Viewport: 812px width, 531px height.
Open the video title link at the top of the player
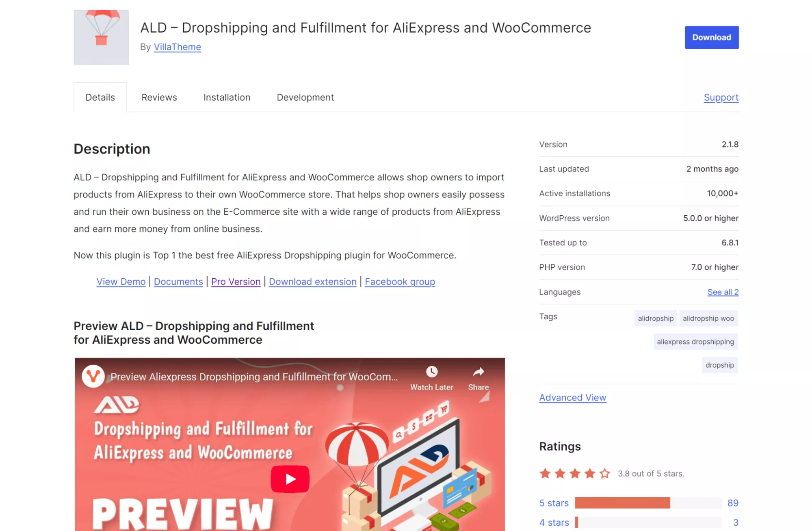pyautogui.click(x=254, y=377)
